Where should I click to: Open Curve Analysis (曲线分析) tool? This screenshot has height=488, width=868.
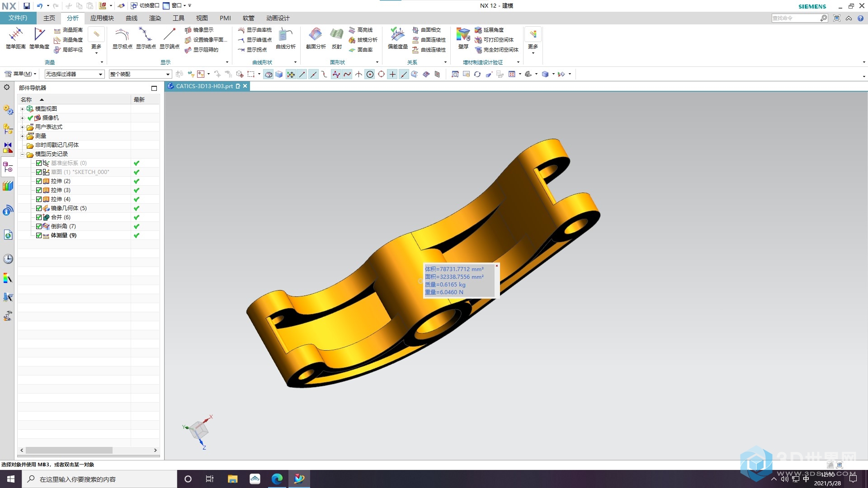pos(286,38)
